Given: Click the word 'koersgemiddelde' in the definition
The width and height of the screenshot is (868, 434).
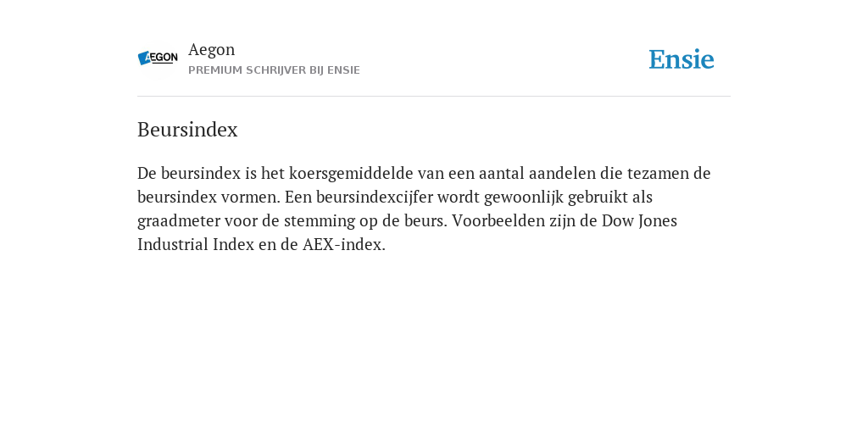Looking at the screenshot, I should pos(351,173).
